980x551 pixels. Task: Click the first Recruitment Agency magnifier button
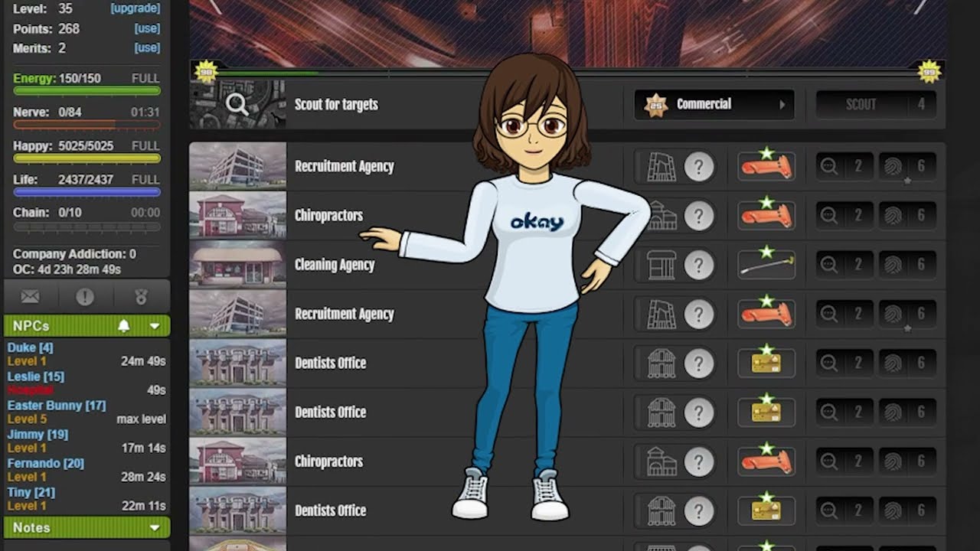(x=844, y=166)
